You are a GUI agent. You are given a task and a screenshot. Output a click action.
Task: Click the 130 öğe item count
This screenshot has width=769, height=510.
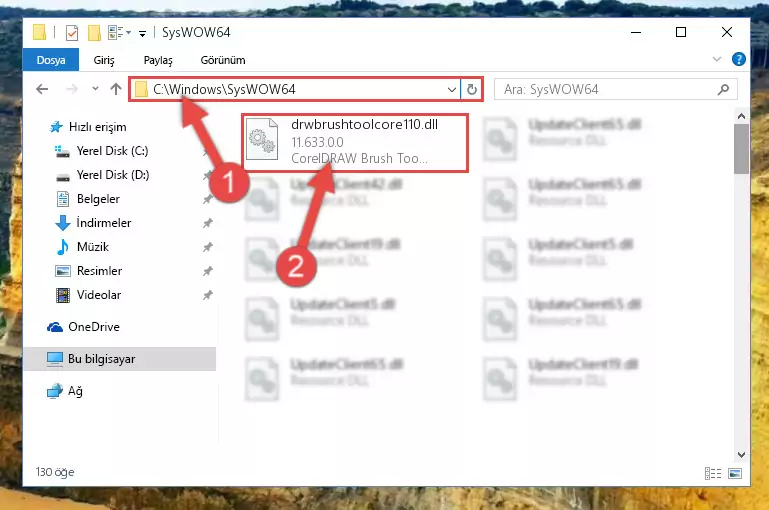click(x=54, y=472)
